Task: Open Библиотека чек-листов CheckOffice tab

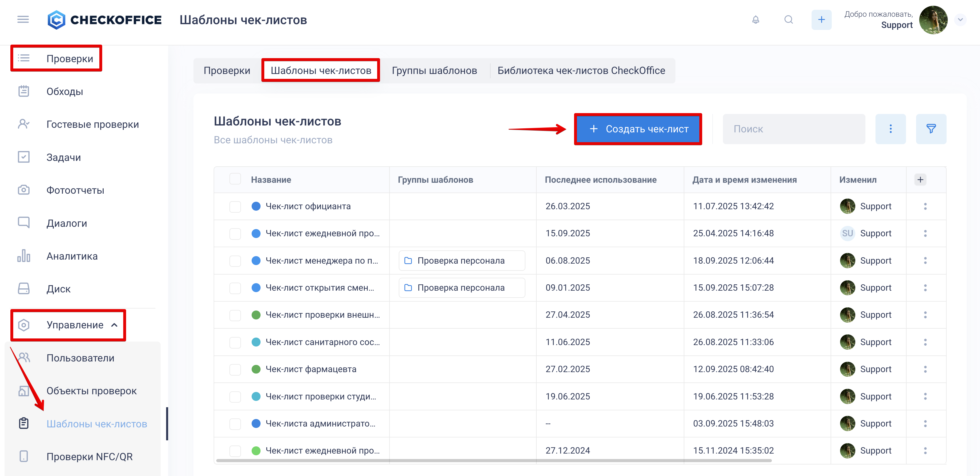Action: tap(581, 71)
